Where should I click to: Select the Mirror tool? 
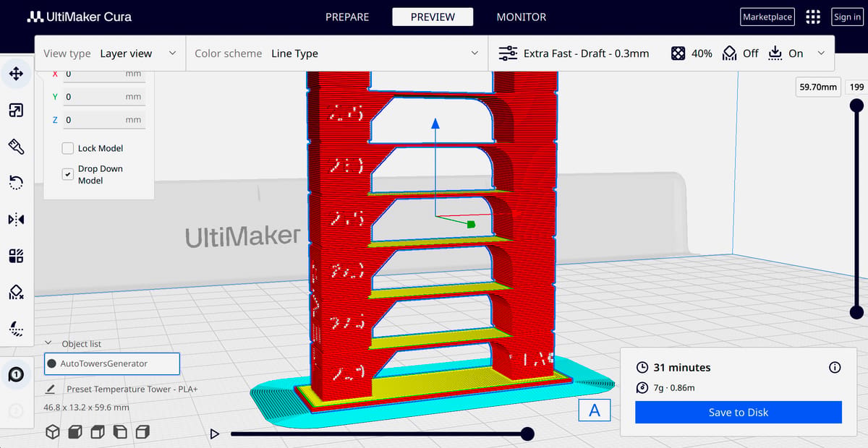(16, 219)
